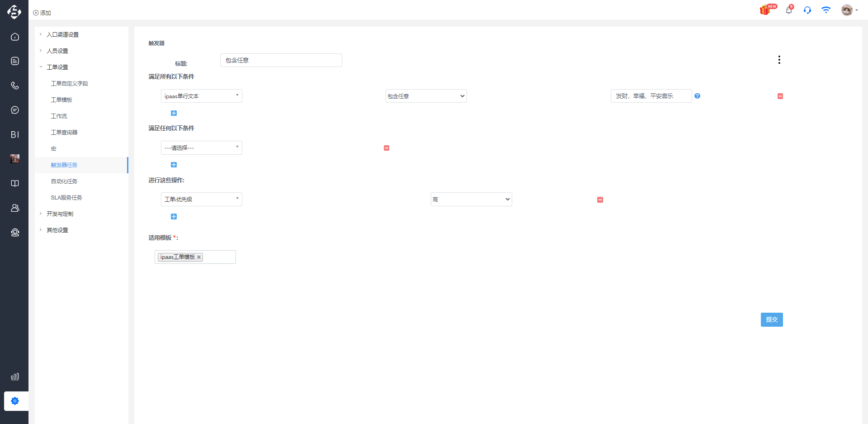Expand the 入口渠道设置 tree section

pyautogui.click(x=41, y=34)
